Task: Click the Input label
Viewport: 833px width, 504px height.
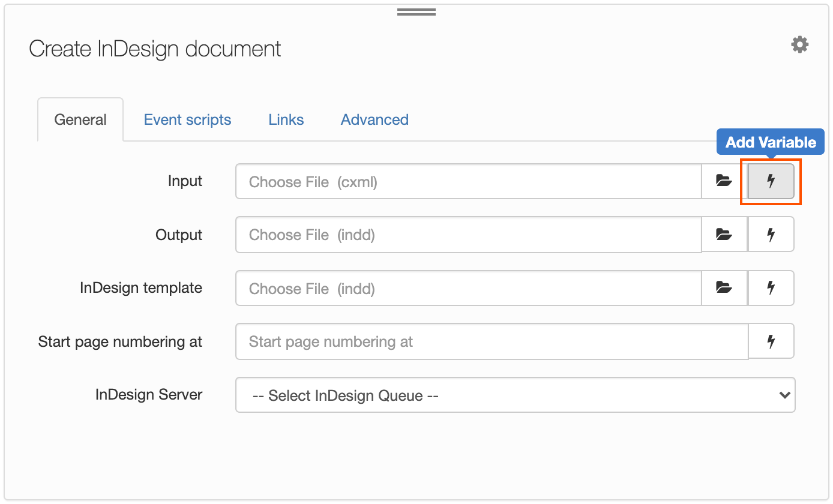Action: tap(185, 181)
